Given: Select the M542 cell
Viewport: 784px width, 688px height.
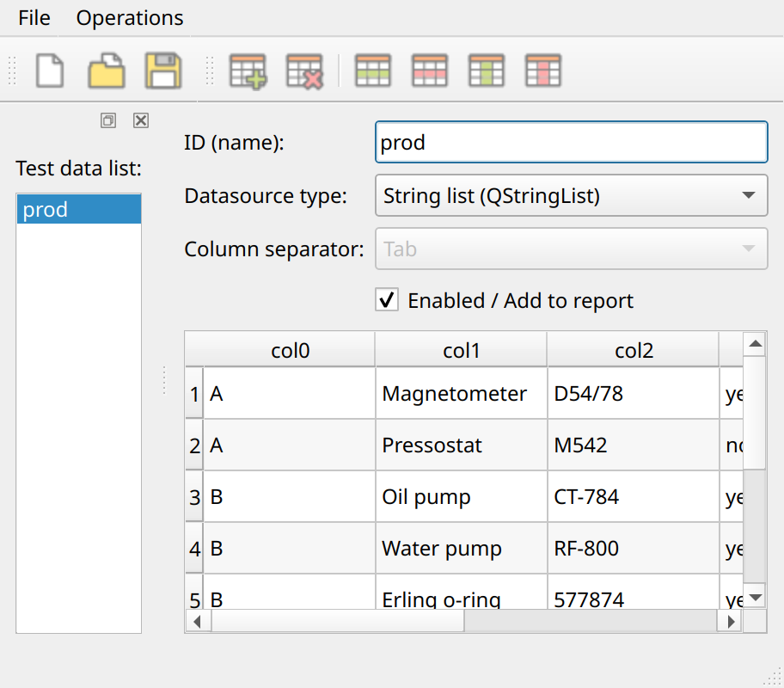Looking at the screenshot, I should (633, 445).
